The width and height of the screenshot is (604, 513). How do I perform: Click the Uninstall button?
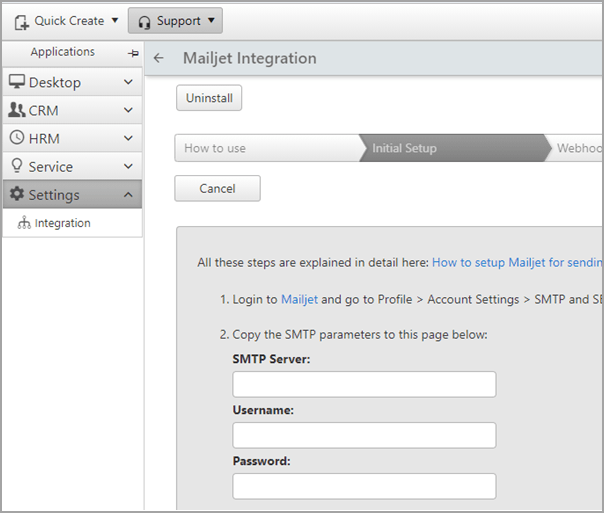click(x=209, y=98)
